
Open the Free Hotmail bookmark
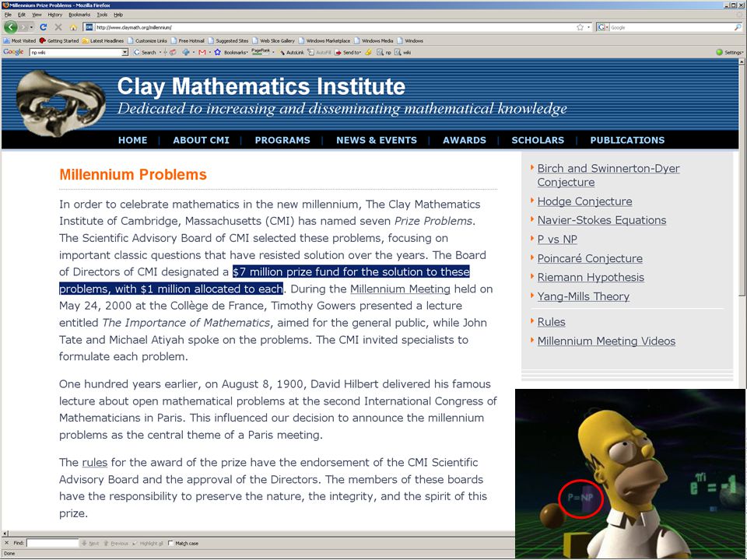[188, 40]
